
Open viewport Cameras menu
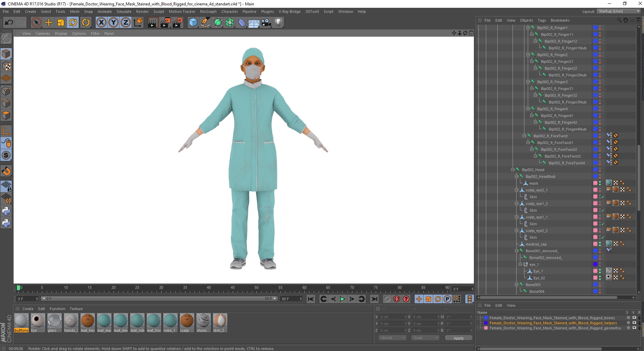(43, 33)
